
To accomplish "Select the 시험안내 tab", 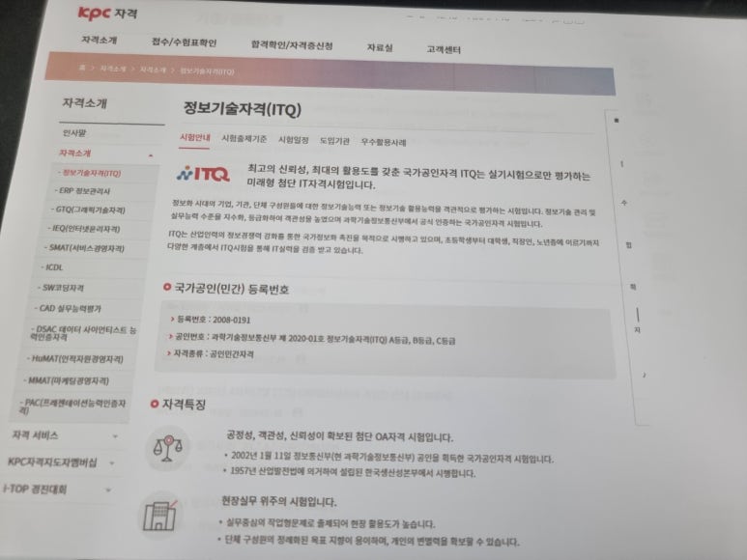I will (x=194, y=137).
